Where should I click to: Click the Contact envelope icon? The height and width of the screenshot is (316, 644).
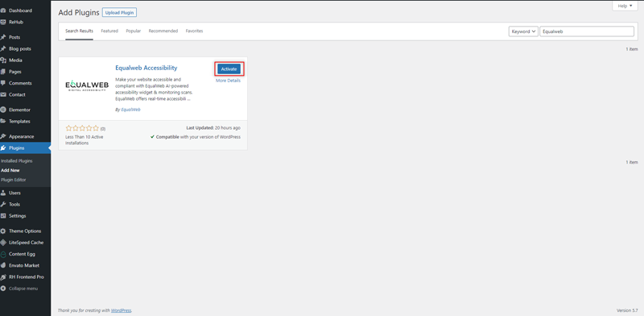tap(3, 94)
